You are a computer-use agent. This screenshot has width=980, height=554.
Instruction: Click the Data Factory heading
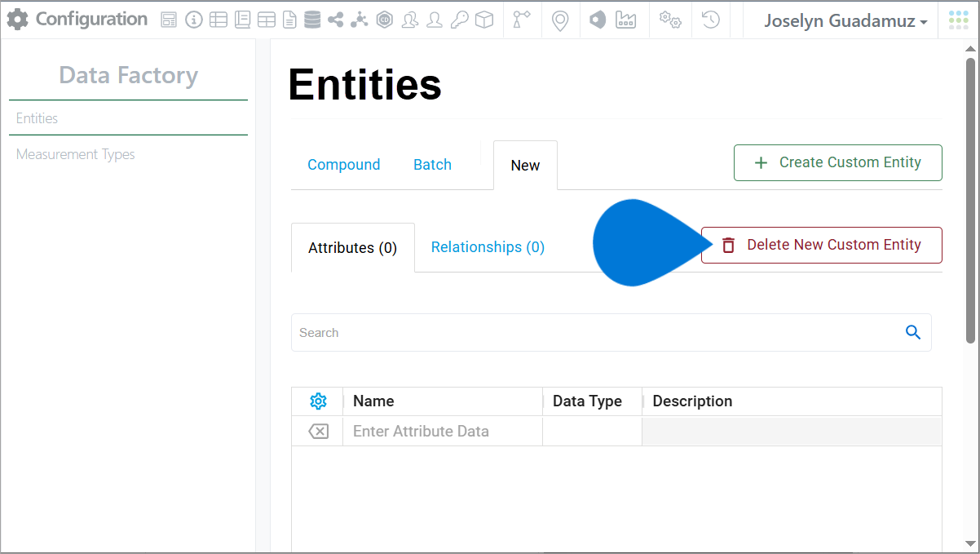click(x=129, y=75)
